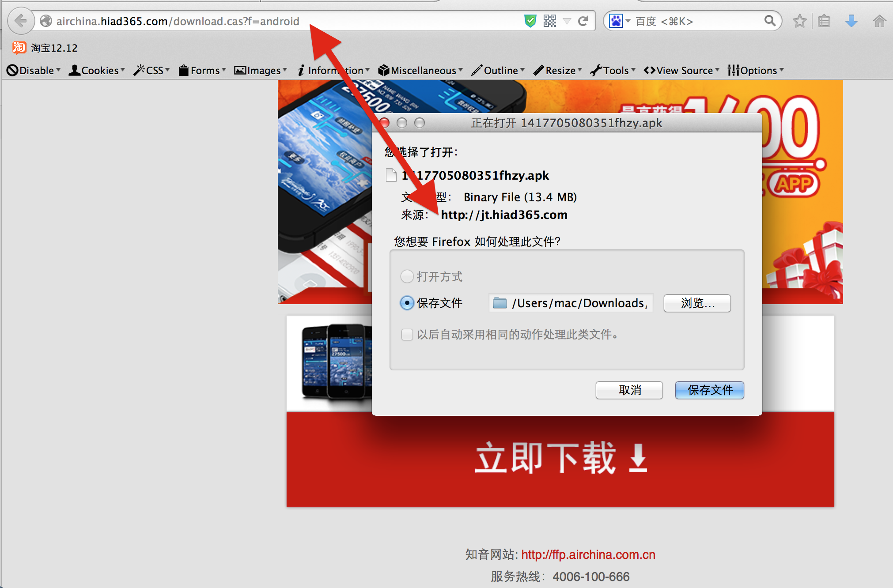Open the Options dropdown menu

(x=756, y=70)
